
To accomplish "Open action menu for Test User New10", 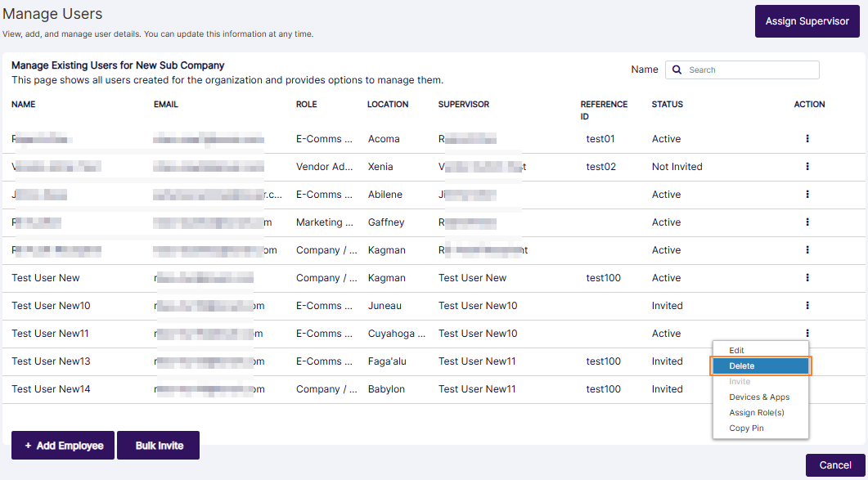I will click(807, 306).
